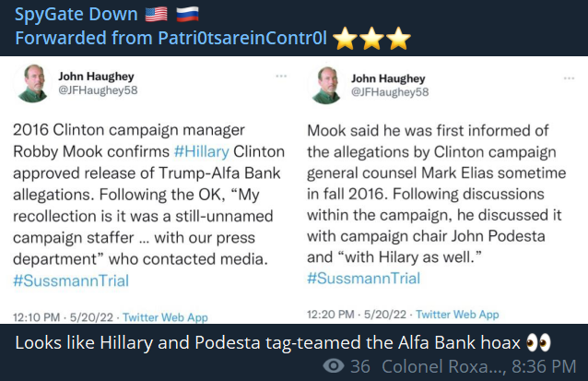Screen dimensions: 588x381
Task: Click Twitter Web App link in right tweet
Action: 457,315
